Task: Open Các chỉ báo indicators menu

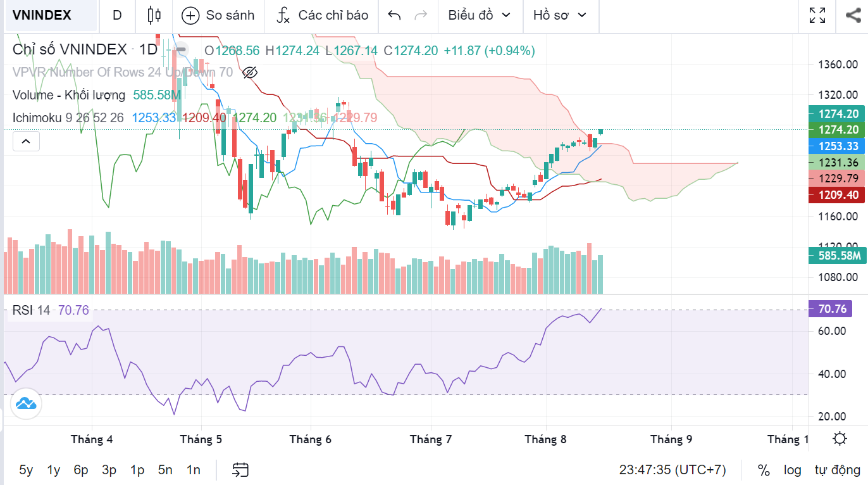Action: pos(323,16)
